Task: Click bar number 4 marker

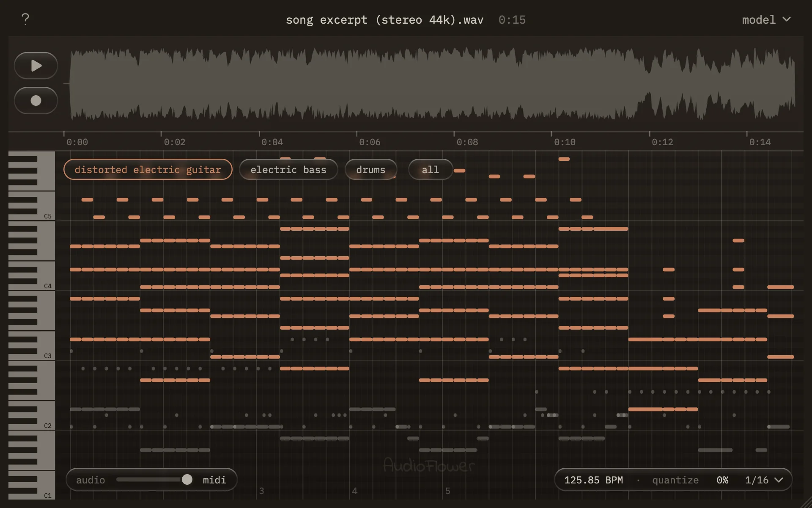Action: tap(354, 491)
